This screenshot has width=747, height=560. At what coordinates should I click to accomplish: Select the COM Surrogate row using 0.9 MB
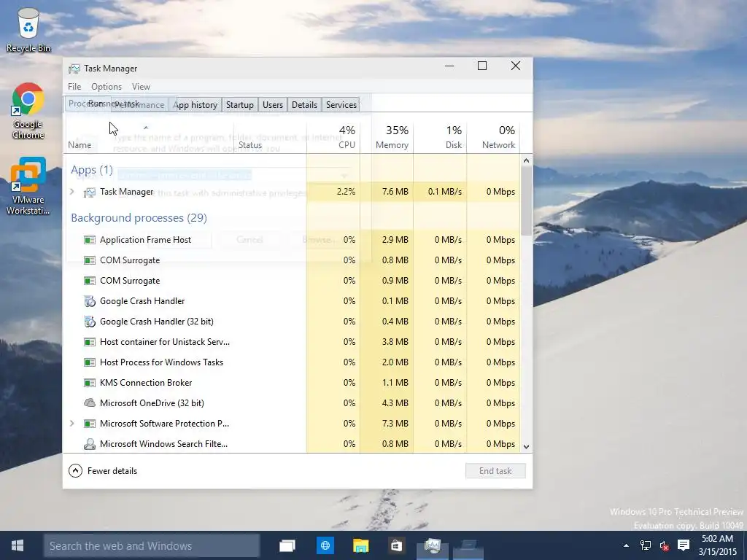coord(291,281)
